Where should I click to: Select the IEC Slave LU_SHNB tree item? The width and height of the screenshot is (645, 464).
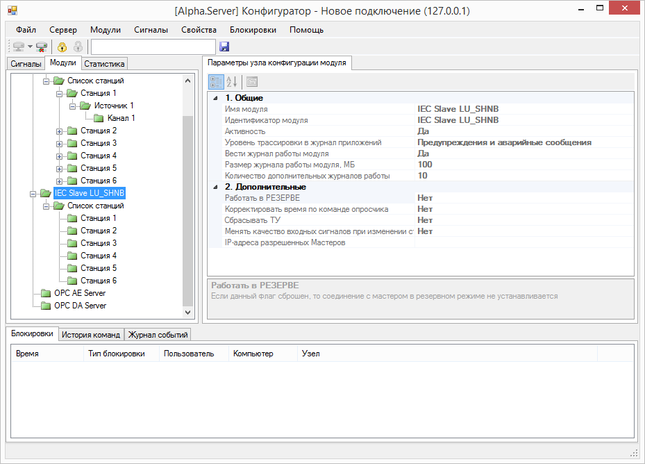[x=89, y=193]
